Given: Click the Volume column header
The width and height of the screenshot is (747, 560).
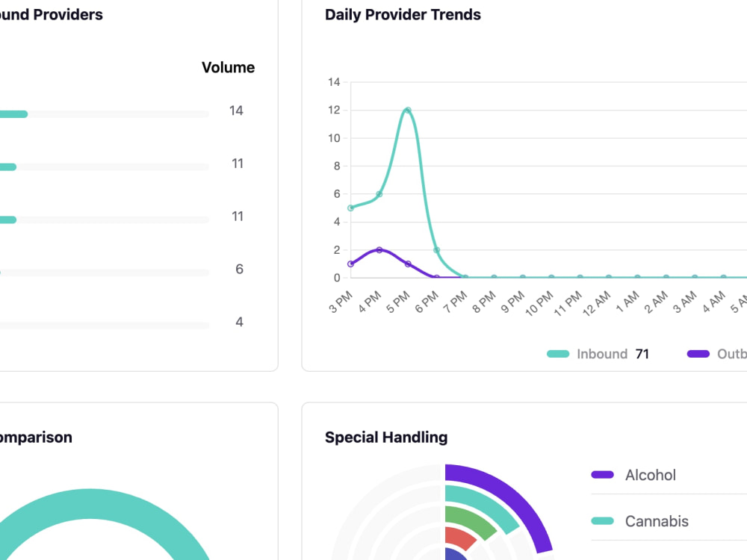Looking at the screenshot, I should pos(228,68).
